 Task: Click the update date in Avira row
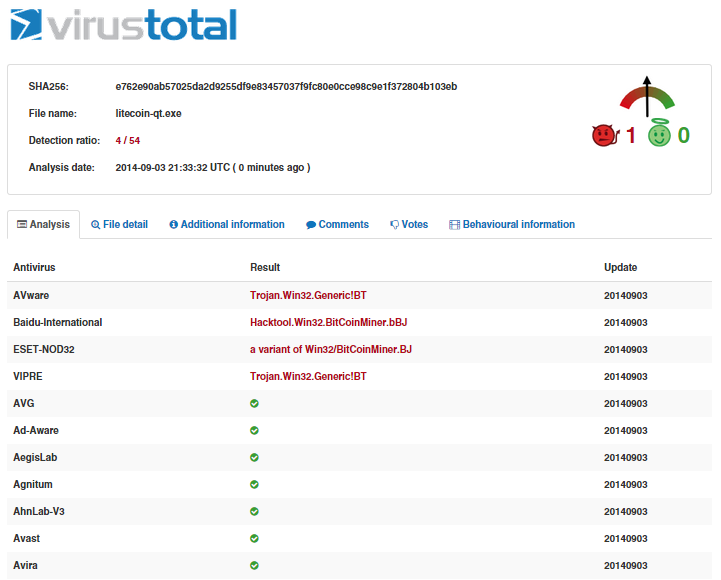[626, 566]
